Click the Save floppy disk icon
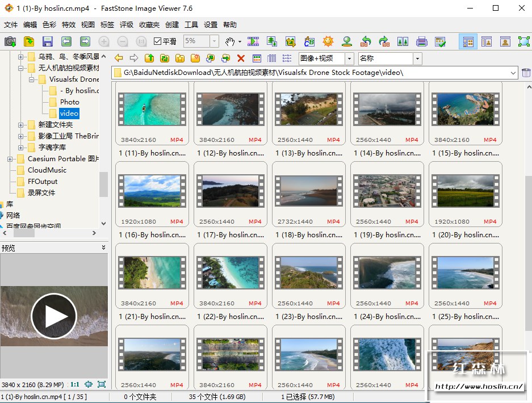 [48, 41]
